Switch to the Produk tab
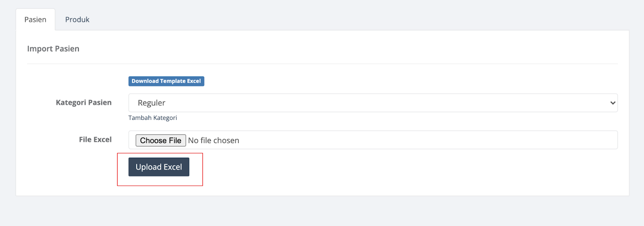 point(77,20)
